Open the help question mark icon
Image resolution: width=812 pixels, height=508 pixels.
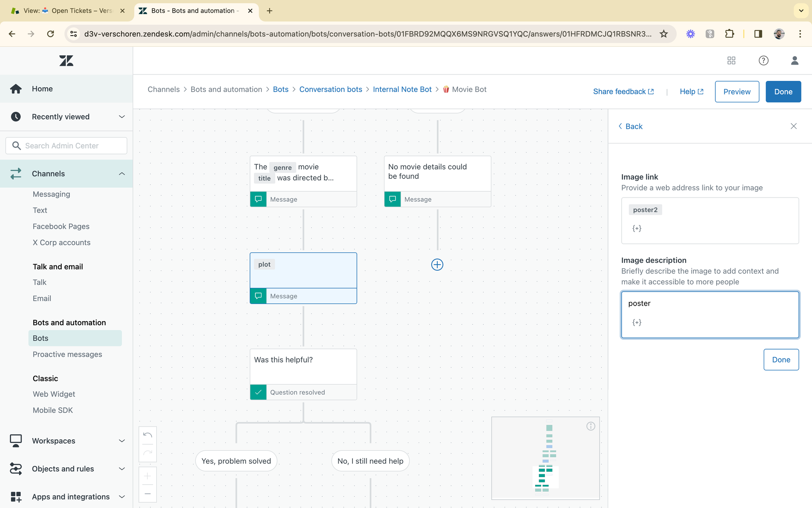pos(763,61)
